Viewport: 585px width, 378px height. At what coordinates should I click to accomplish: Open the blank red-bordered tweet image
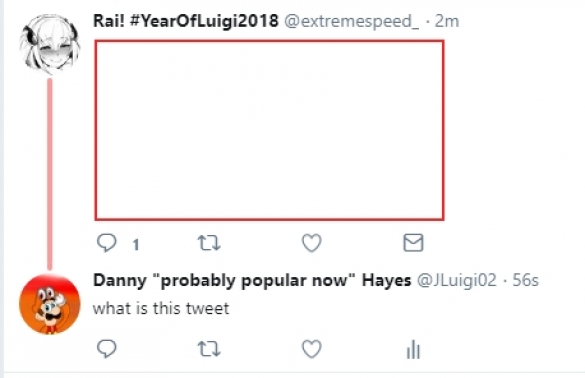point(269,130)
